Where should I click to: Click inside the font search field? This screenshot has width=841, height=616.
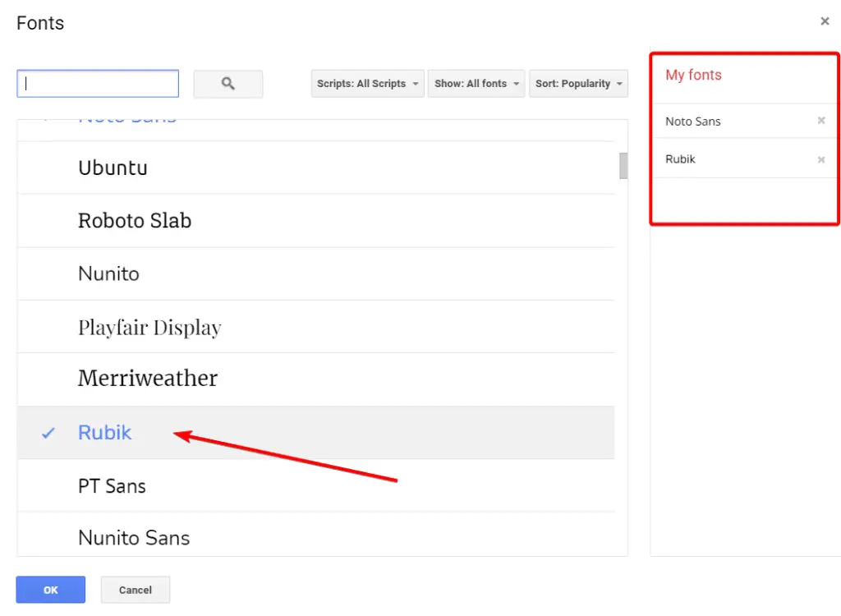(97, 83)
